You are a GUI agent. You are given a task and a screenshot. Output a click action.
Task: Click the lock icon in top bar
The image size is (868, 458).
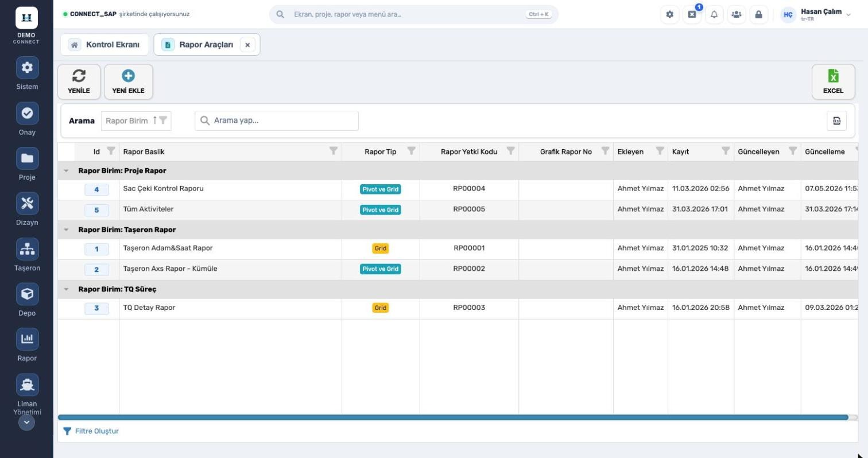pos(758,14)
